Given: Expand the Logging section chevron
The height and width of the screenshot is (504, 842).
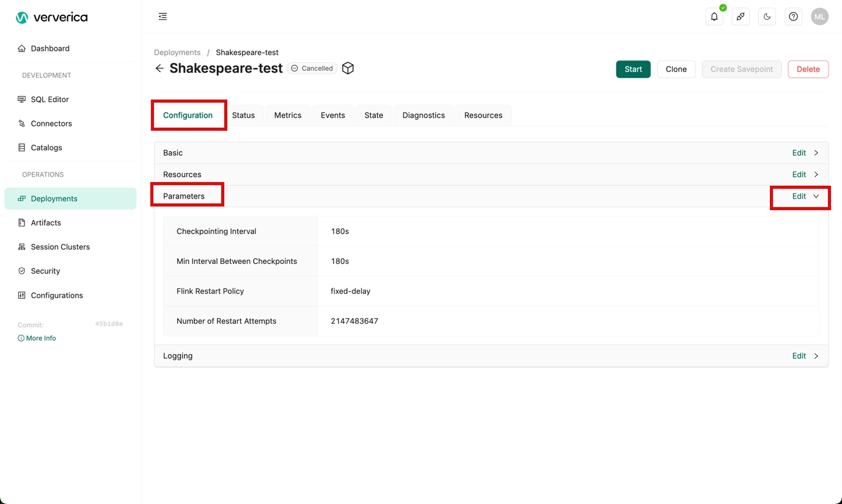Looking at the screenshot, I should point(816,356).
